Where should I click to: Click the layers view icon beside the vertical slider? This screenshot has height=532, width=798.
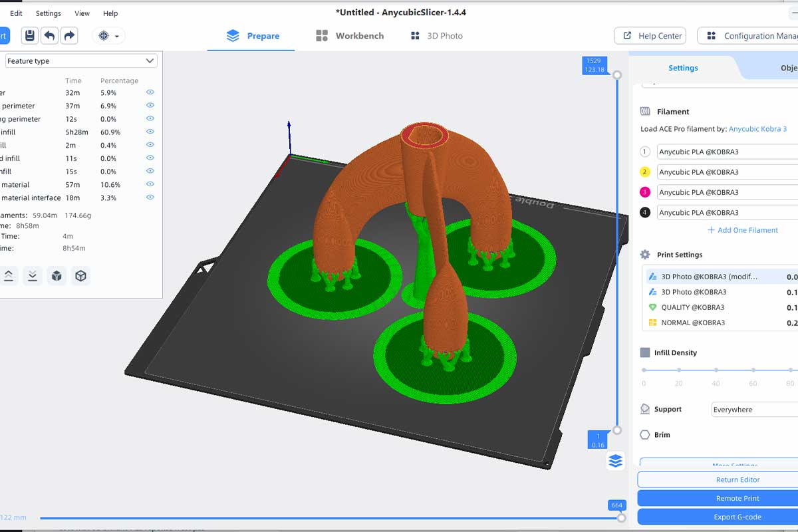click(615, 461)
